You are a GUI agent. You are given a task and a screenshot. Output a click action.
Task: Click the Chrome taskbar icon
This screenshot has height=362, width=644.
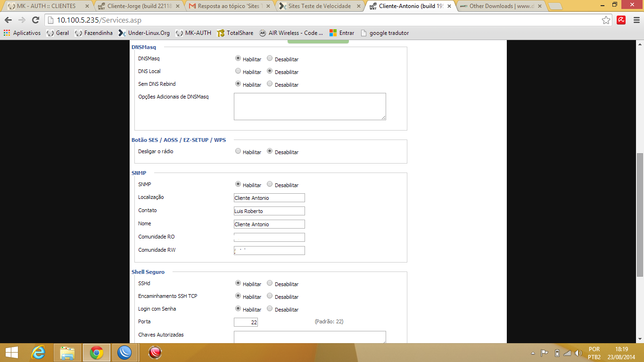[97, 353]
